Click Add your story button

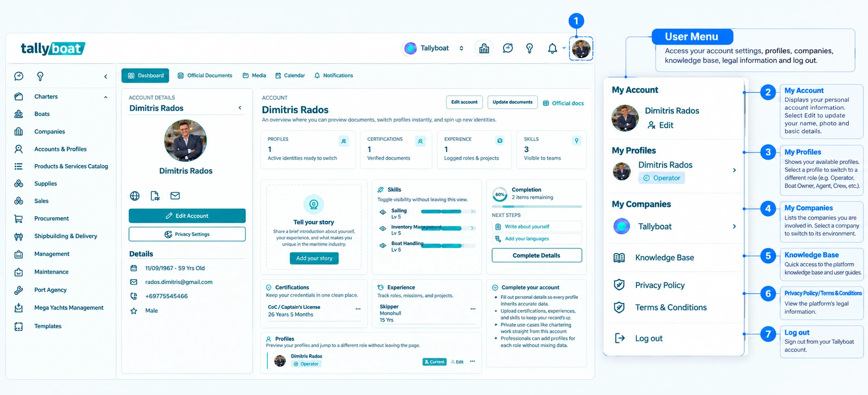tap(314, 258)
